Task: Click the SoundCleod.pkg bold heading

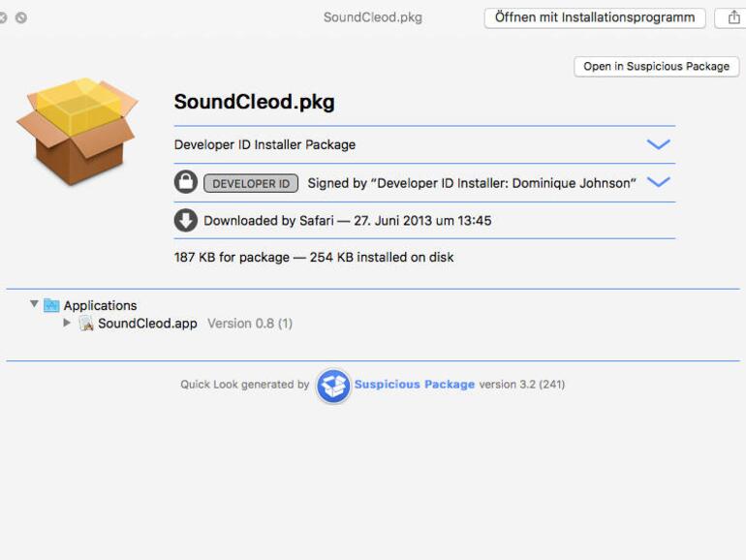Action: pyautogui.click(x=254, y=102)
